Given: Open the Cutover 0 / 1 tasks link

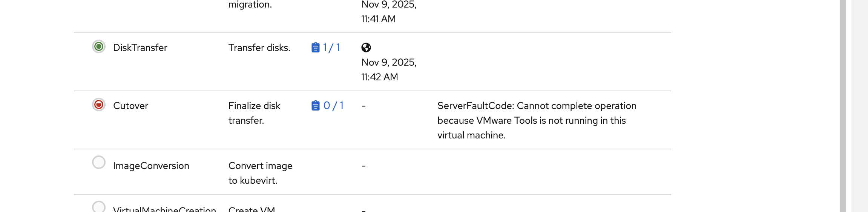Looking at the screenshot, I should pos(333,106).
